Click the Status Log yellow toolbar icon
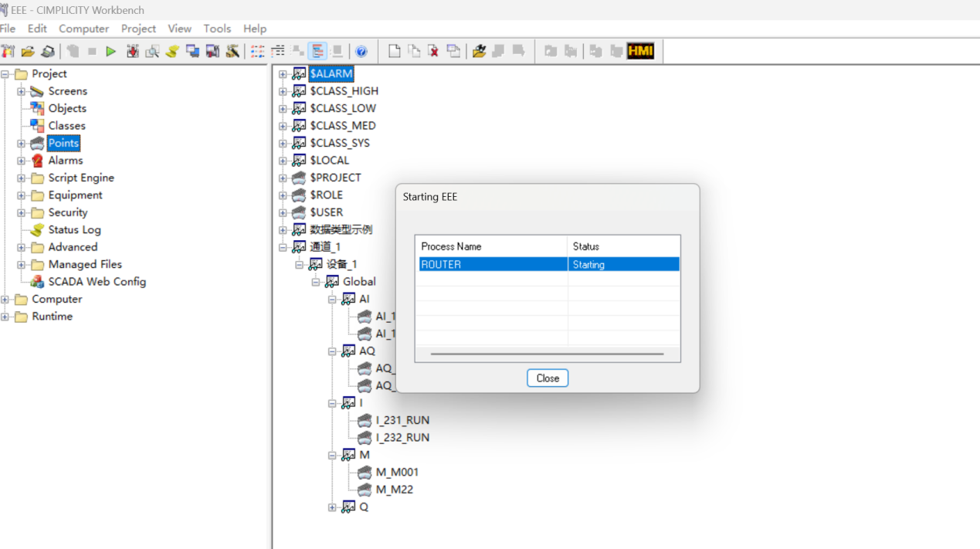 tap(172, 52)
